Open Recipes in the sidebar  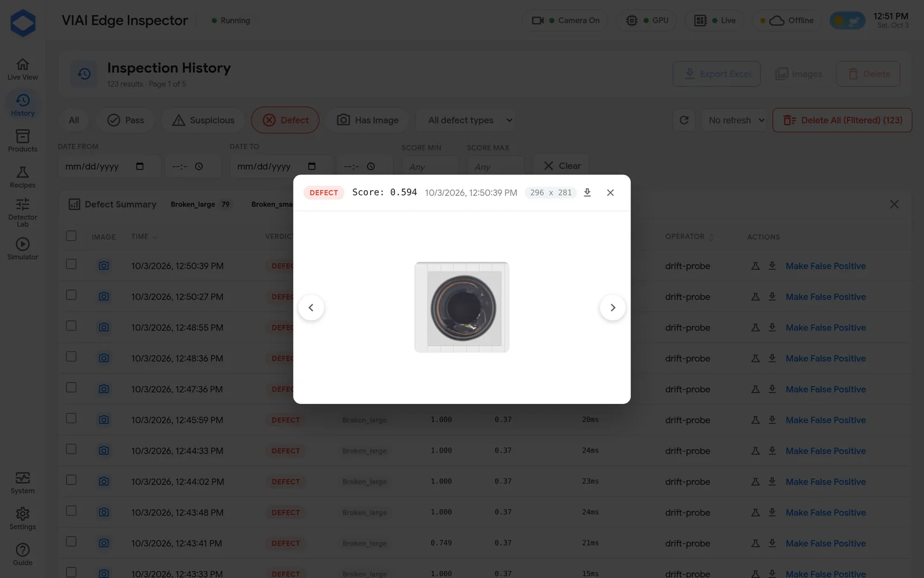point(23,177)
